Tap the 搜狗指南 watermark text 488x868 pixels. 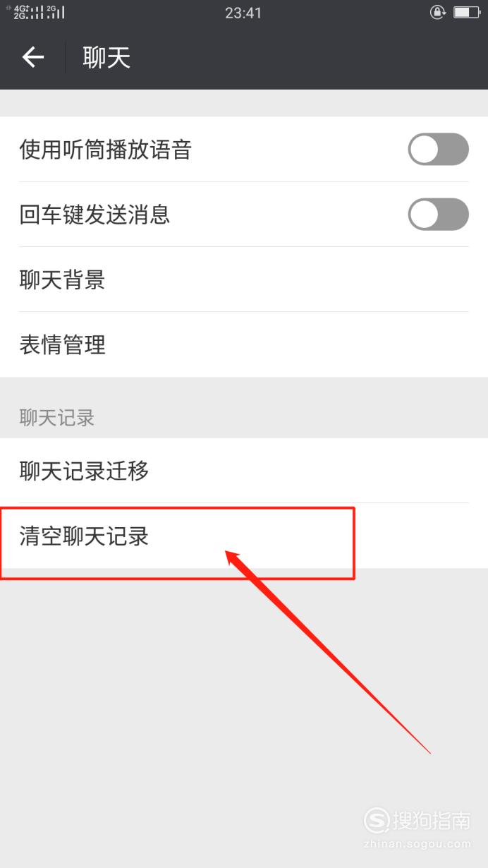click(x=432, y=820)
